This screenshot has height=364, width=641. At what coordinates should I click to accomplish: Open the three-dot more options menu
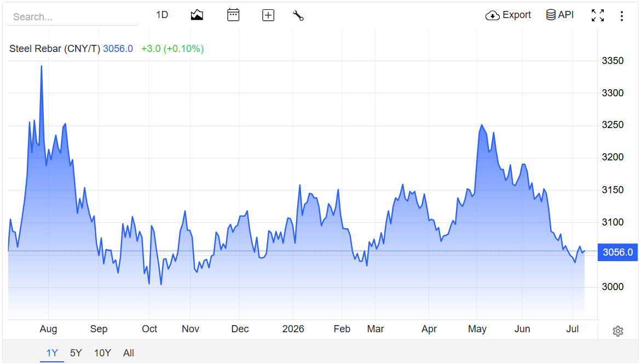pos(622,16)
